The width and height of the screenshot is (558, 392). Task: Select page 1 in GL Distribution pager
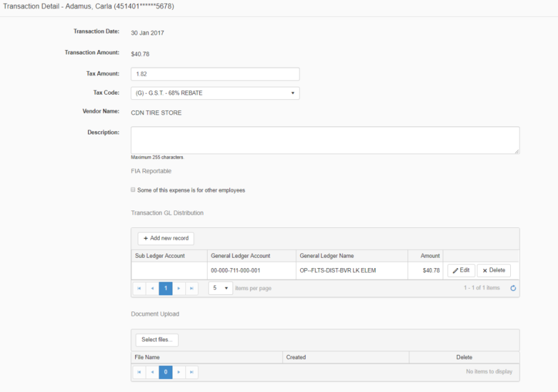pyautogui.click(x=166, y=289)
